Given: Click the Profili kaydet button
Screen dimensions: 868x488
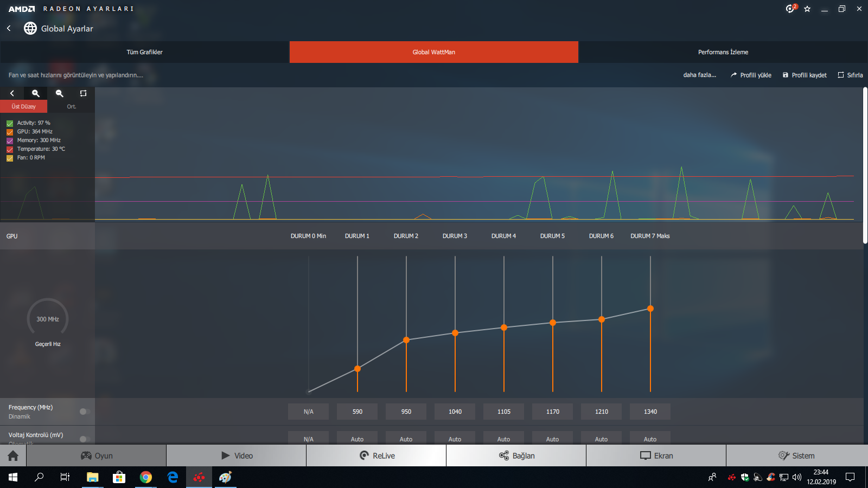Looking at the screenshot, I should point(805,75).
